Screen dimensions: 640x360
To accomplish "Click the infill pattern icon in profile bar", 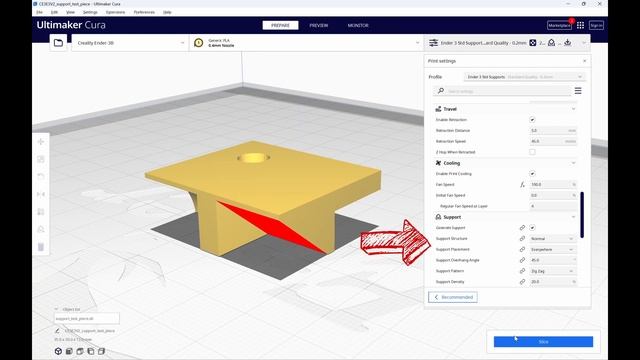I will click(x=533, y=42).
